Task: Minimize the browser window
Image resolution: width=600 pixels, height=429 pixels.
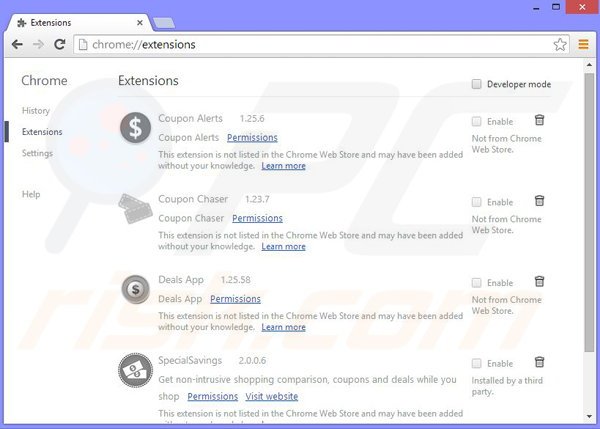Action: 536,8
